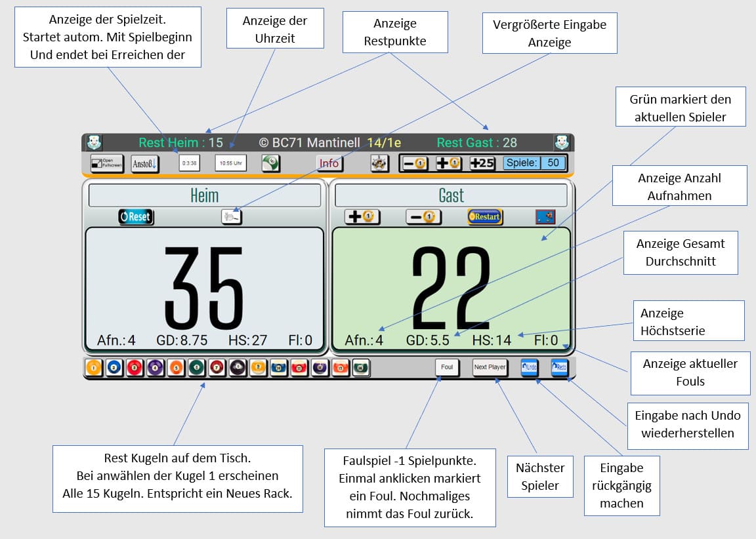Click the Restart button under Gast
Image resolution: width=756 pixels, height=539 pixels.
pyautogui.click(x=485, y=216)
